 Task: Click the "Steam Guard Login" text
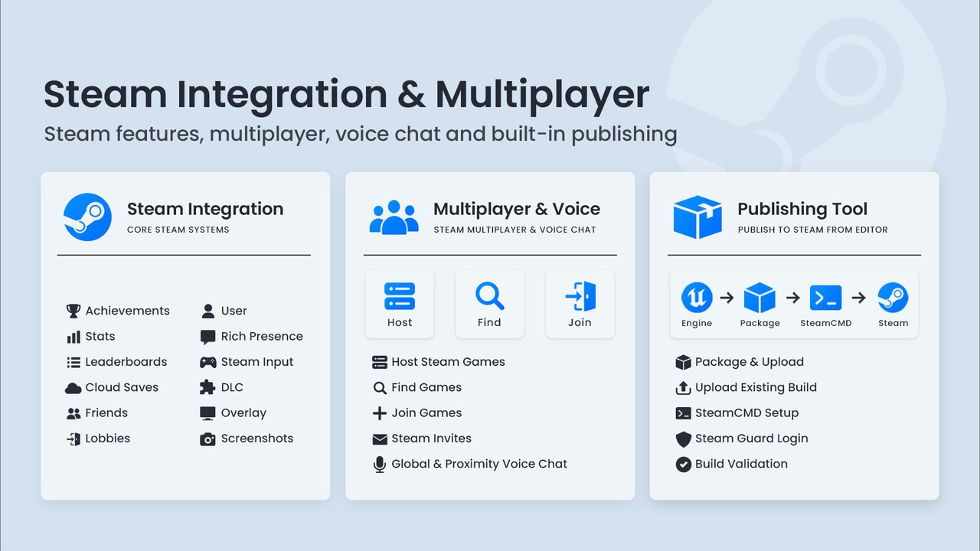(751, 439)
